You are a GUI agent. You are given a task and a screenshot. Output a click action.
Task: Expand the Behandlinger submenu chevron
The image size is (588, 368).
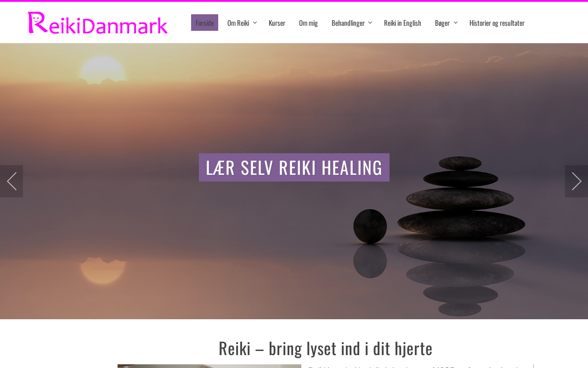coord(370,23)
